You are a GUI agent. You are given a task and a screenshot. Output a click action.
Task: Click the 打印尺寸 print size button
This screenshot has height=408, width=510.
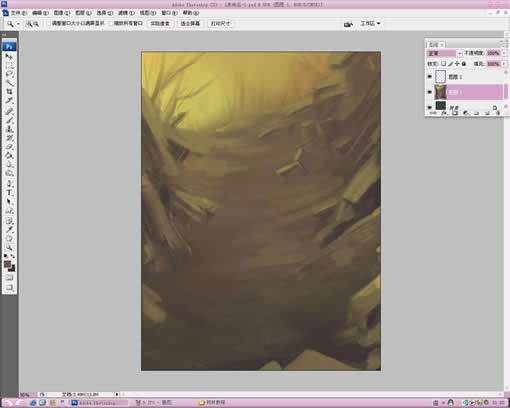tap(220, 23)
